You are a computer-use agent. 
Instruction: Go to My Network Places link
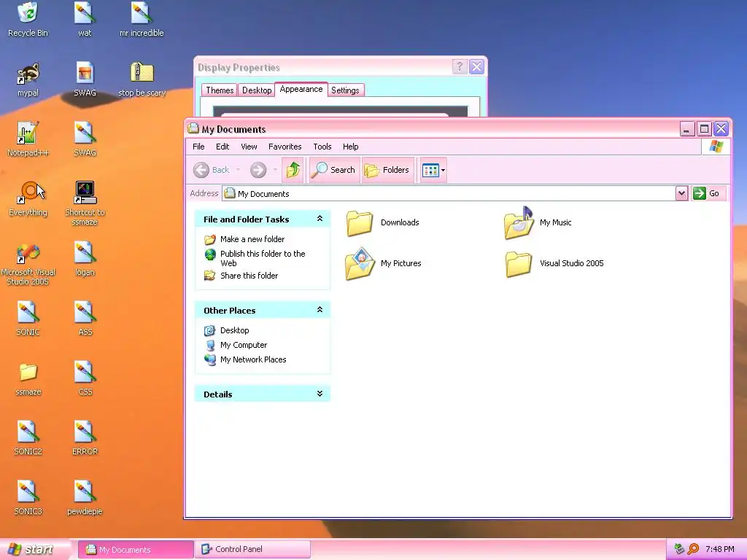[x=253, y=359]
